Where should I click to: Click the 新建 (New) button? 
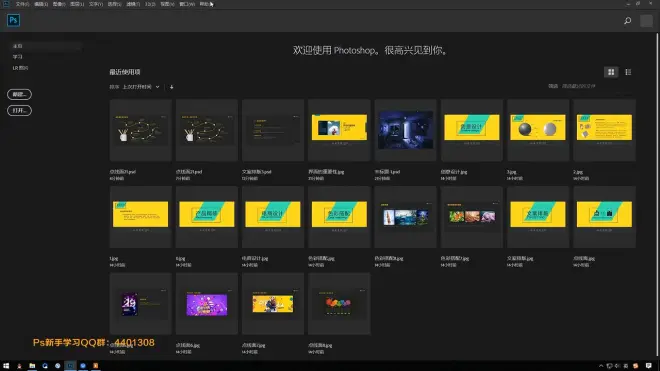point(19,94)
